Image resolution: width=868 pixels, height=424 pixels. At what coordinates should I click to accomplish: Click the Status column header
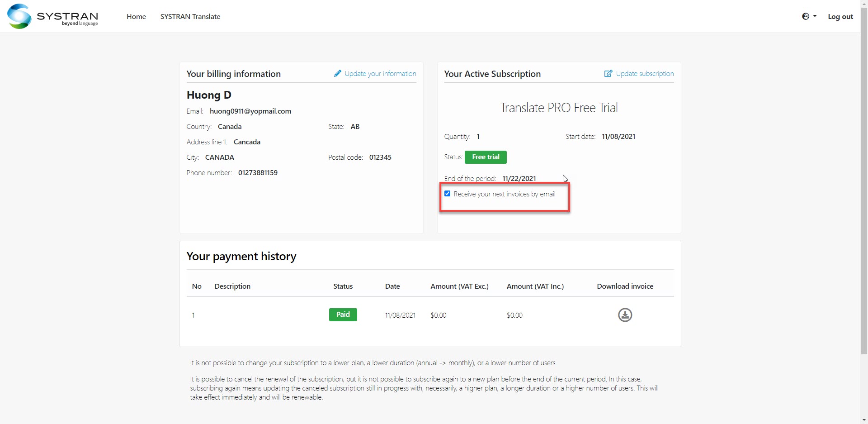click(343, 286)
